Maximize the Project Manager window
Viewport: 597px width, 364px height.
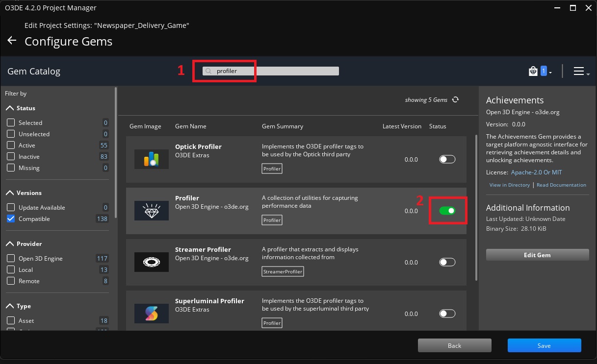(572, 8)
